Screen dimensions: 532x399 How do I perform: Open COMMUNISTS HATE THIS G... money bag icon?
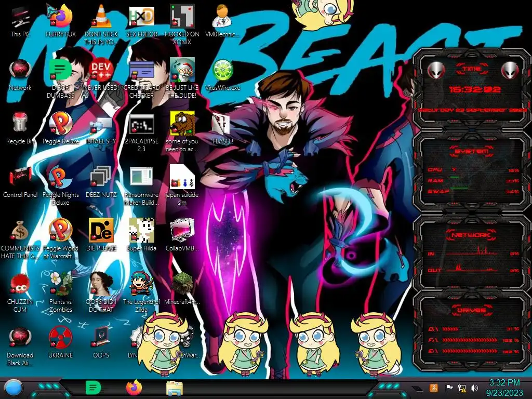20,240
